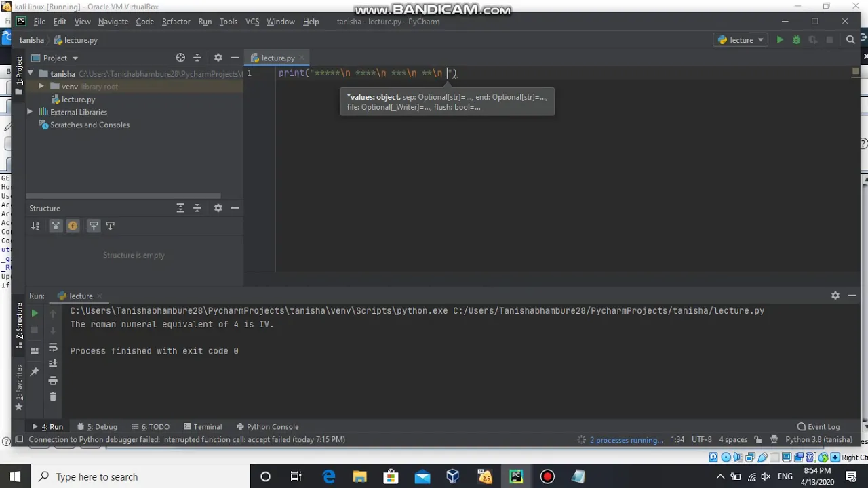Open Run panel settings gear
868x488 pixels.
click(x=835, y=296)
